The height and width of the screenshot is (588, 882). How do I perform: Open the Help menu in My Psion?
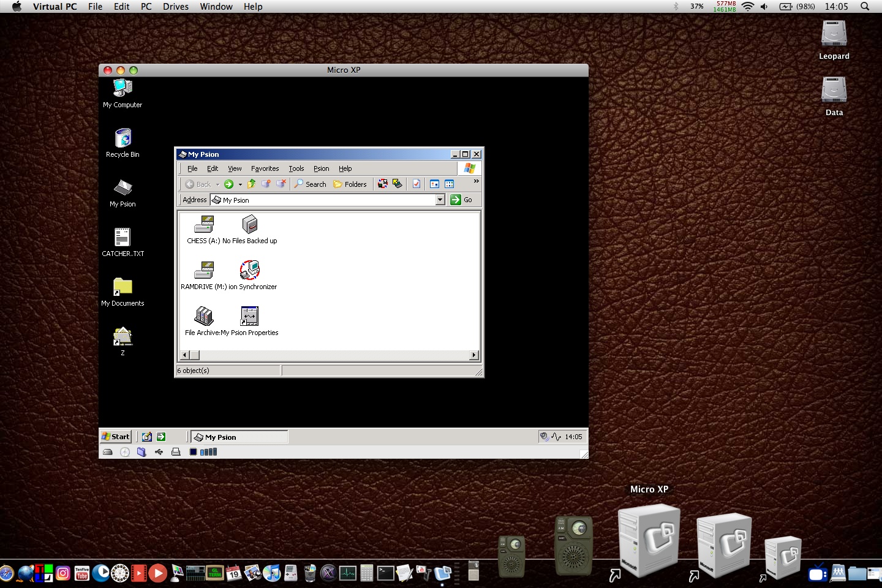pos(345,168)
